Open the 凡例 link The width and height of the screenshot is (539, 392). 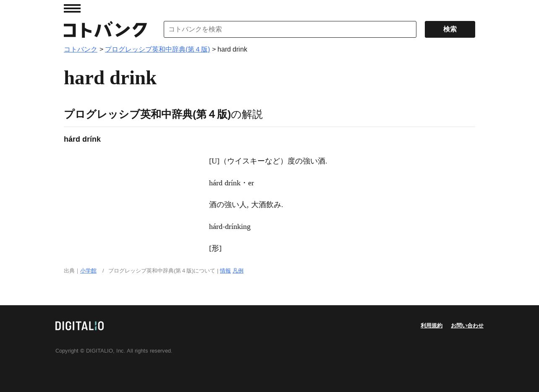tap(238, 271)
